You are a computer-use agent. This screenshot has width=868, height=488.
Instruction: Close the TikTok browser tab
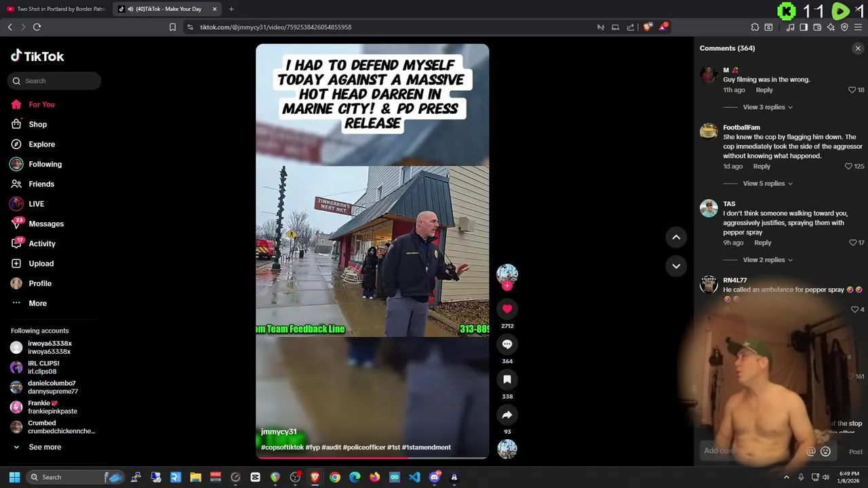coord(215,9)
